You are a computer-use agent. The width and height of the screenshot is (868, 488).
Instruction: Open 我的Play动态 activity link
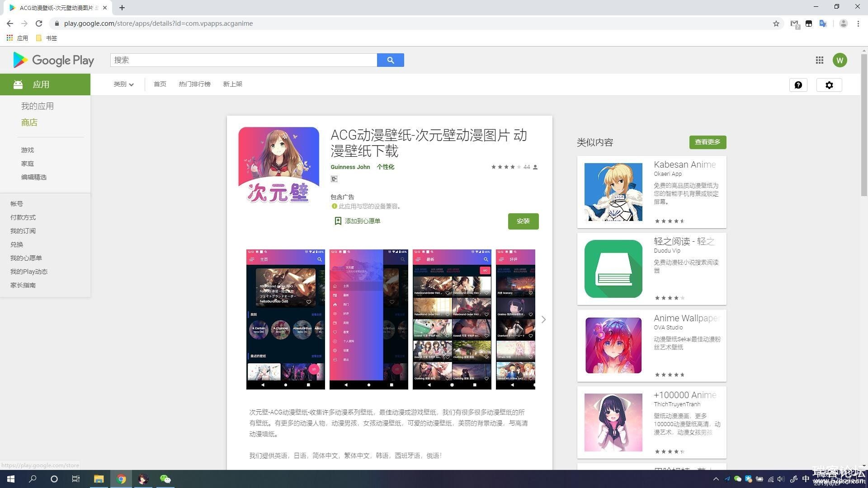29,272
